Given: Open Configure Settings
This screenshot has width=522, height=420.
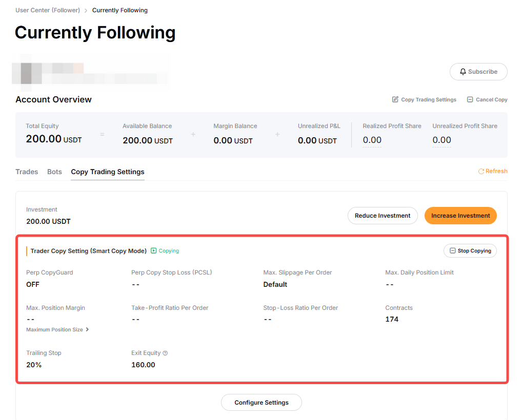Looking at the screenshot, I should tap(262, 403).
